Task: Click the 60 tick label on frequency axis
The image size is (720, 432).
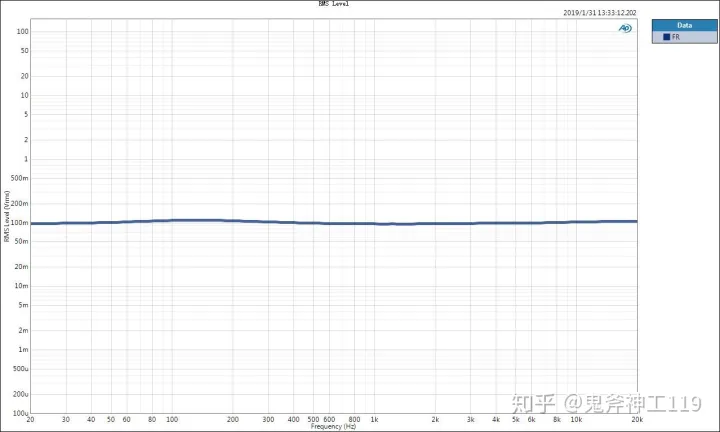Action: pyautogui.click(x=127, y=420)
